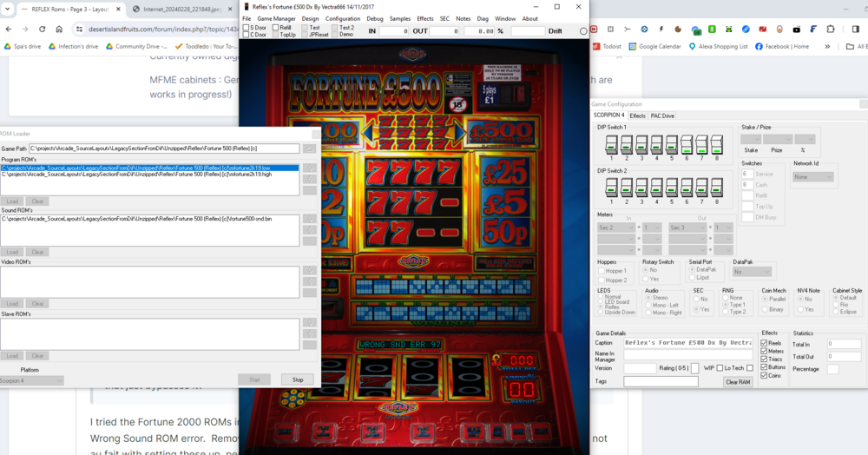This screenshot has width=868, height=455.
Task: Click the blue F extension icon
Action: click(813, 29)
